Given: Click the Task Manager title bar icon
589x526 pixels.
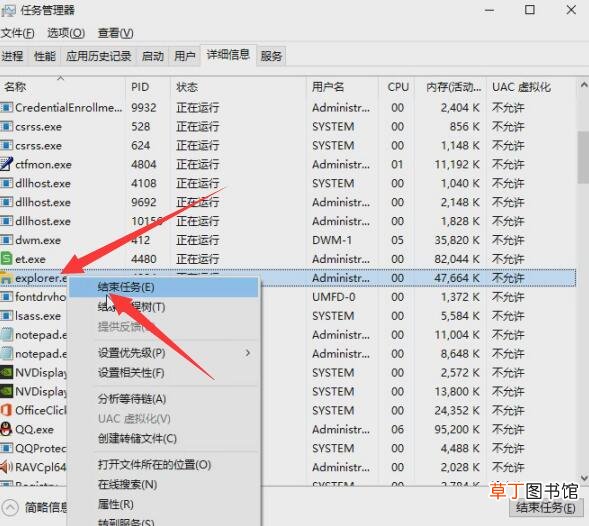Looking at the screenshot, I should (8, 10).
